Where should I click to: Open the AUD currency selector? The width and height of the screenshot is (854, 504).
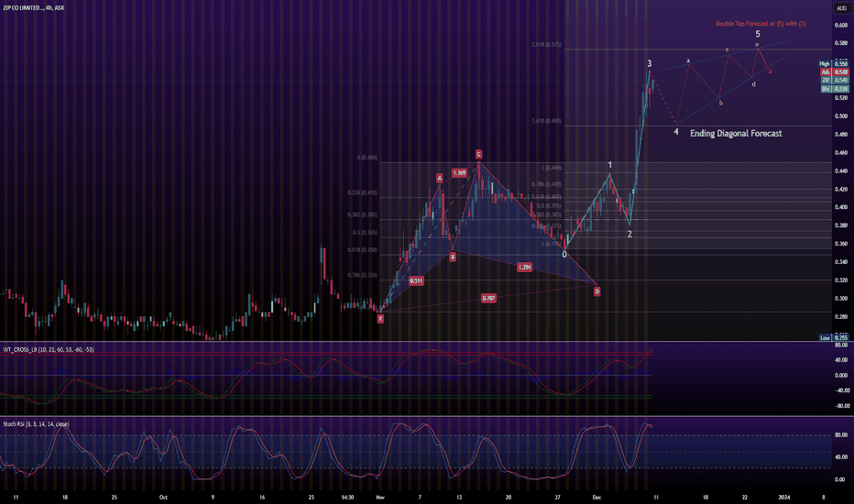coord(841,8)
